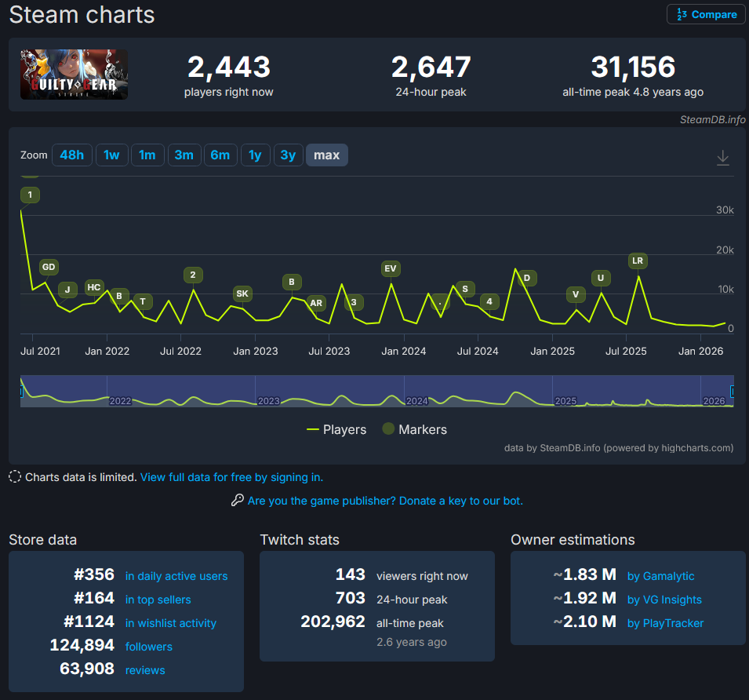Open in top sellers link

pyautogui.click(x=158, y=600)
